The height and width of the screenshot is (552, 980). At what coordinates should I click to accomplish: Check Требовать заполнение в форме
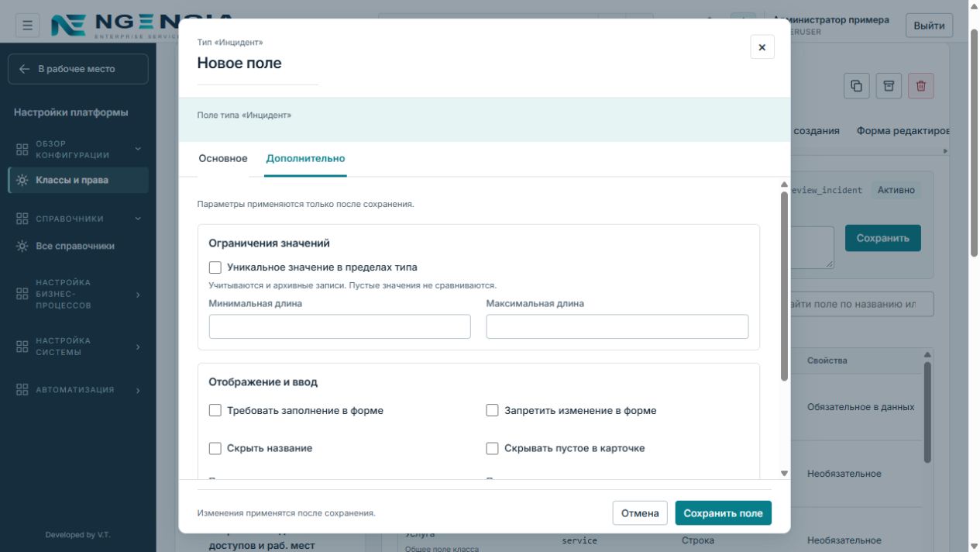(x=215, y=410)
